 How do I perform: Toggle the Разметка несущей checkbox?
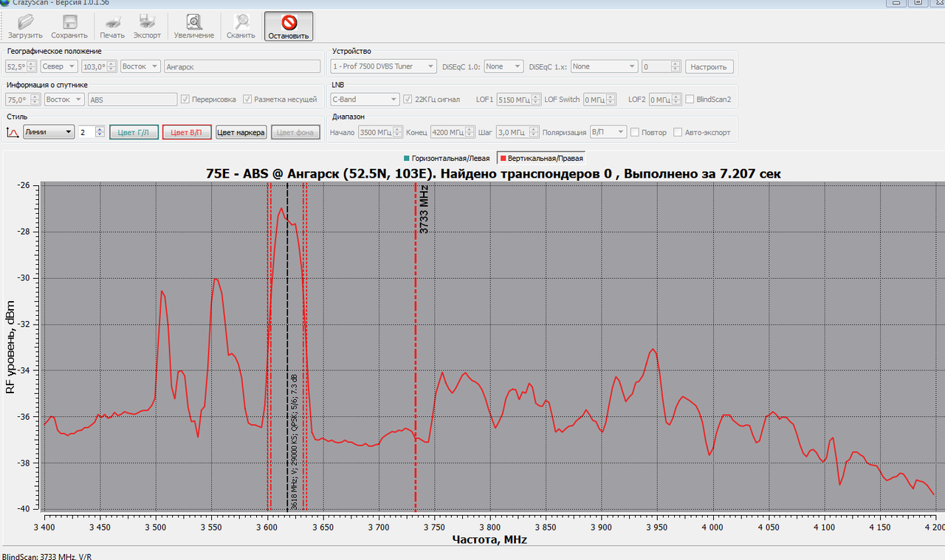tap(248, 99)
